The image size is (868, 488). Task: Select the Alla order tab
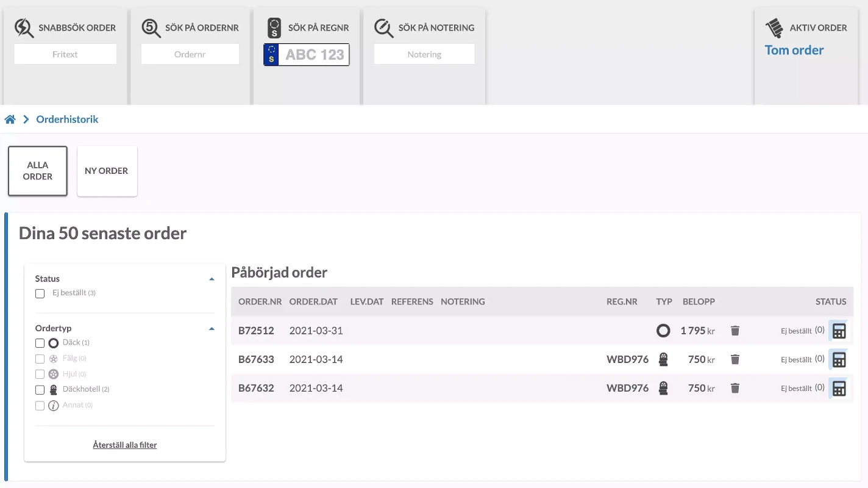[38, 171]
